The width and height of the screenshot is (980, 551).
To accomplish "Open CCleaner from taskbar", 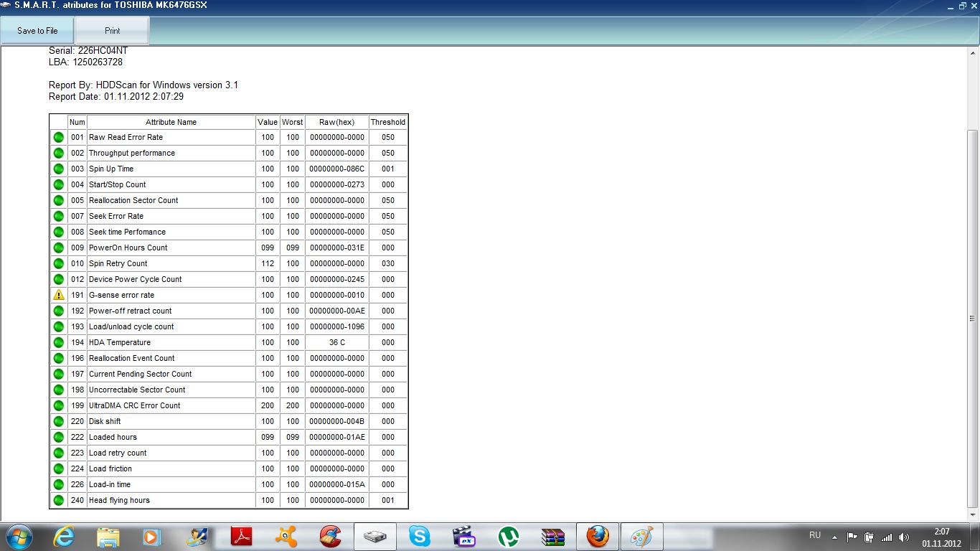I will pos(331,537).
